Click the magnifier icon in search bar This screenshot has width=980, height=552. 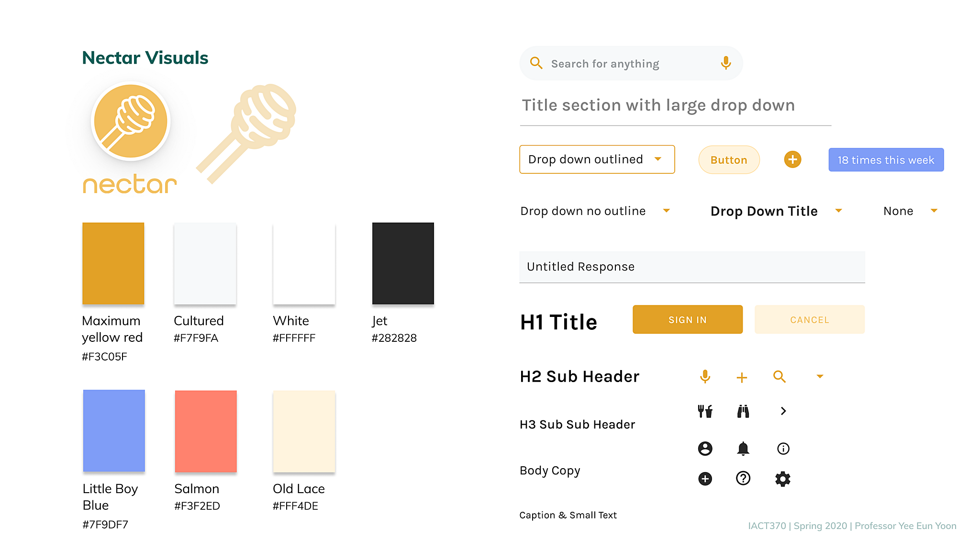pyautogui.click(x=536, y=63)
